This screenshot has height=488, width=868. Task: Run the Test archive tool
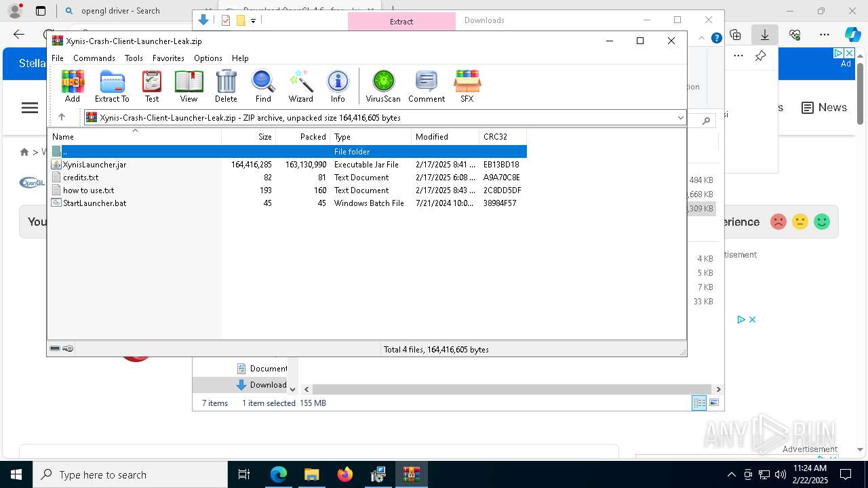(x=152, y=86)
